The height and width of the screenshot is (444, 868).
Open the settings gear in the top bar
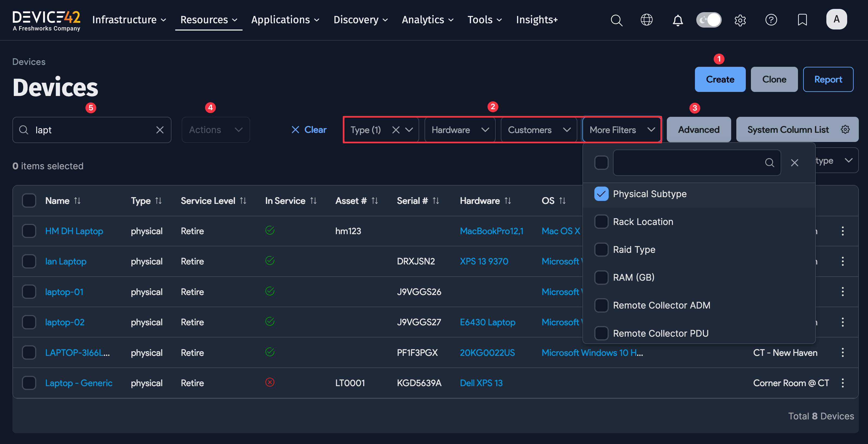[740, 20]
